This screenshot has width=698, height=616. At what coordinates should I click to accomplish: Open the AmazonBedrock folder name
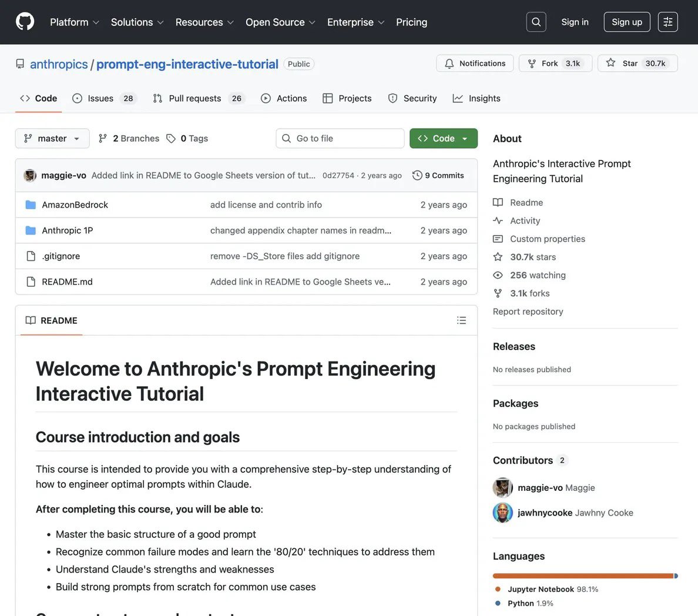pos(75,205)
